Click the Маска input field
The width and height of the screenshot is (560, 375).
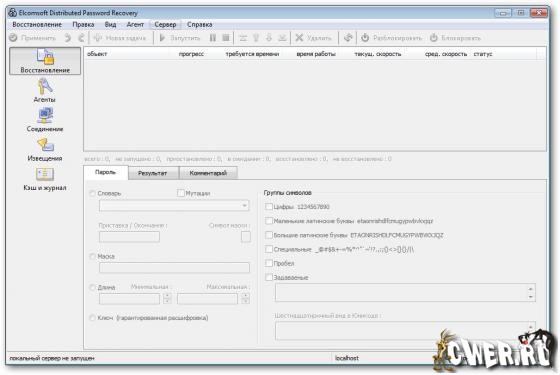[174, 268]
